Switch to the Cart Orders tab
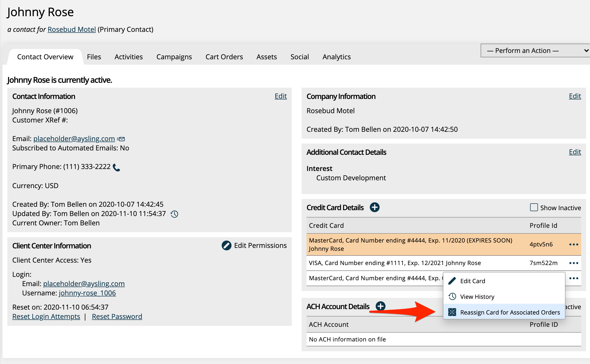Image resolution: width=590 pixels, height=364 pixels. point(224,57)
